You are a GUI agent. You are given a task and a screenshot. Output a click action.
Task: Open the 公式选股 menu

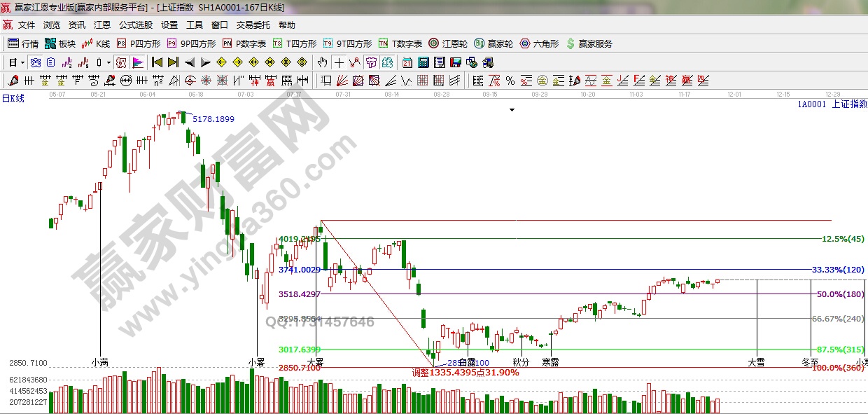coord(135,25)
